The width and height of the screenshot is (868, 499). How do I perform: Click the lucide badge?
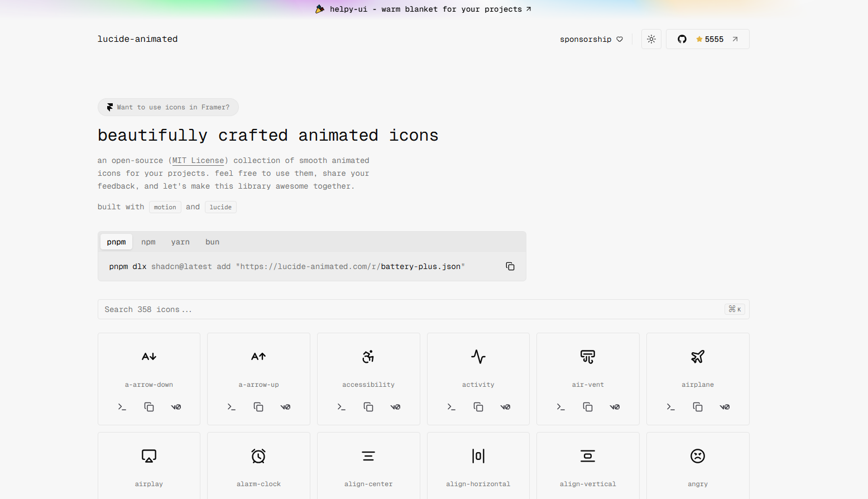pyautogui.click(x=220, y=207)
